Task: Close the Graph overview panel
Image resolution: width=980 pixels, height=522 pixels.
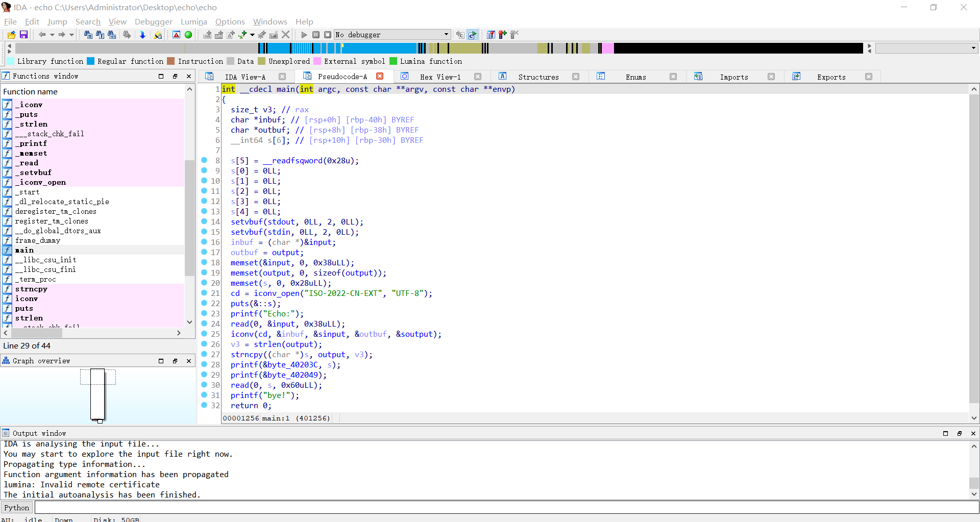Action: coord(189,361)
